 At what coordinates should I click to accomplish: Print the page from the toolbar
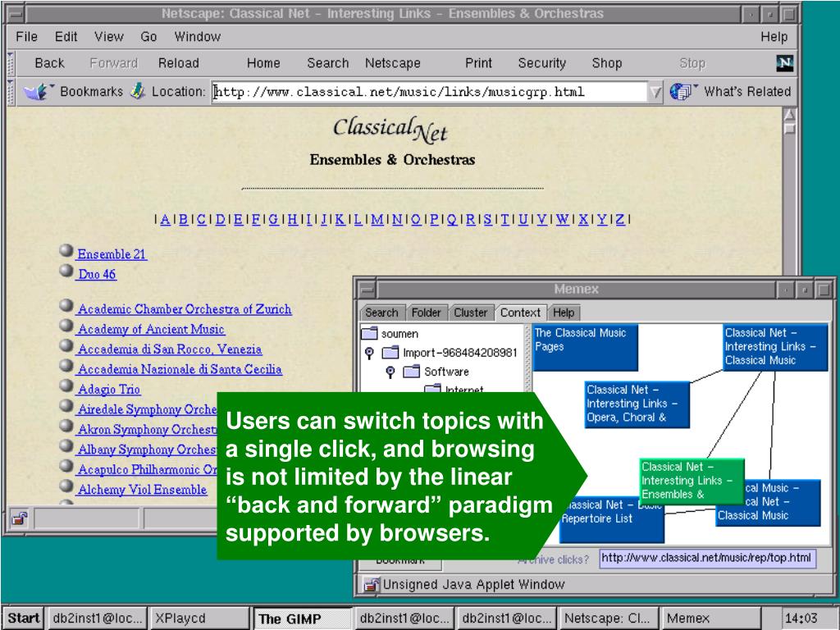pyautogui.click(x=478, y=63)
